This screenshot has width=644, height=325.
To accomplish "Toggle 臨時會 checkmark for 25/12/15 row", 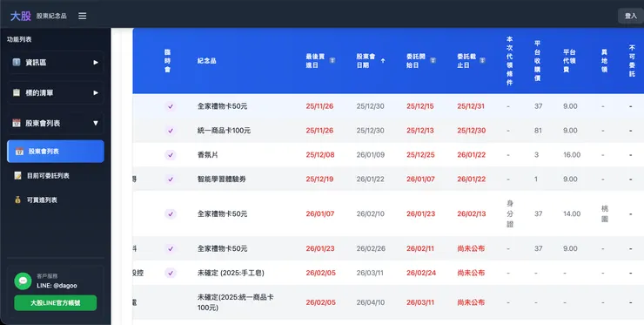I will [171, 106].
